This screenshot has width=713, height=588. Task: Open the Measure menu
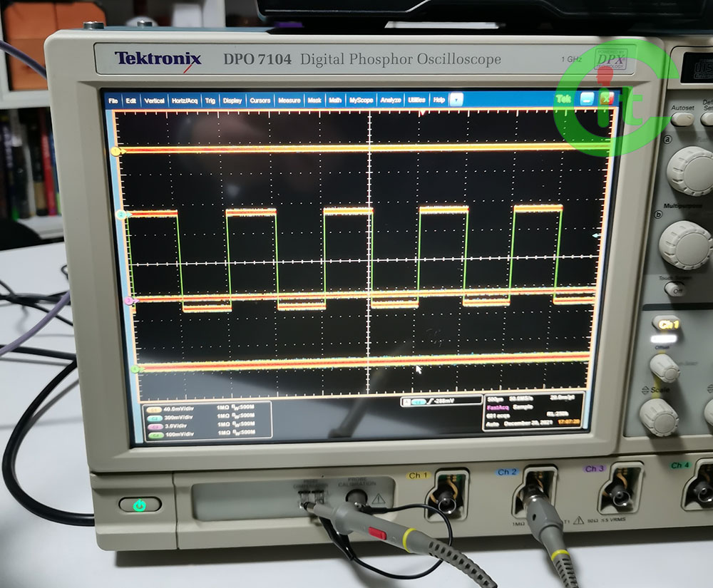tap(289, 100)
